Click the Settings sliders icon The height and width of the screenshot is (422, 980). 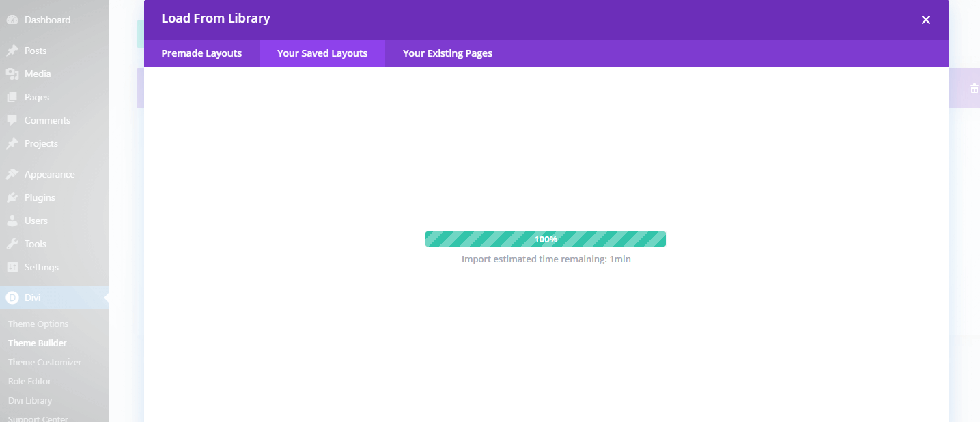point(12,267)
